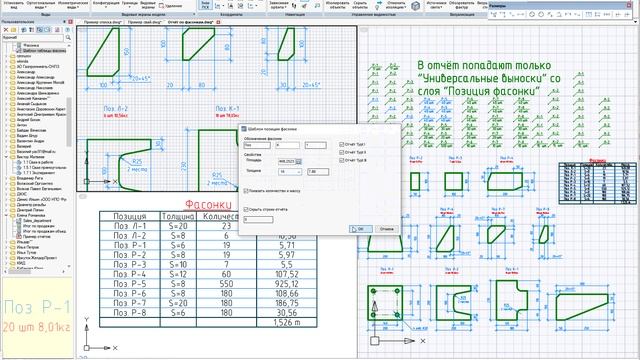This screenshot has width=640, height=360.
Task: Select the 1.1 Свая в работе tree item
Action: point(38,162)
